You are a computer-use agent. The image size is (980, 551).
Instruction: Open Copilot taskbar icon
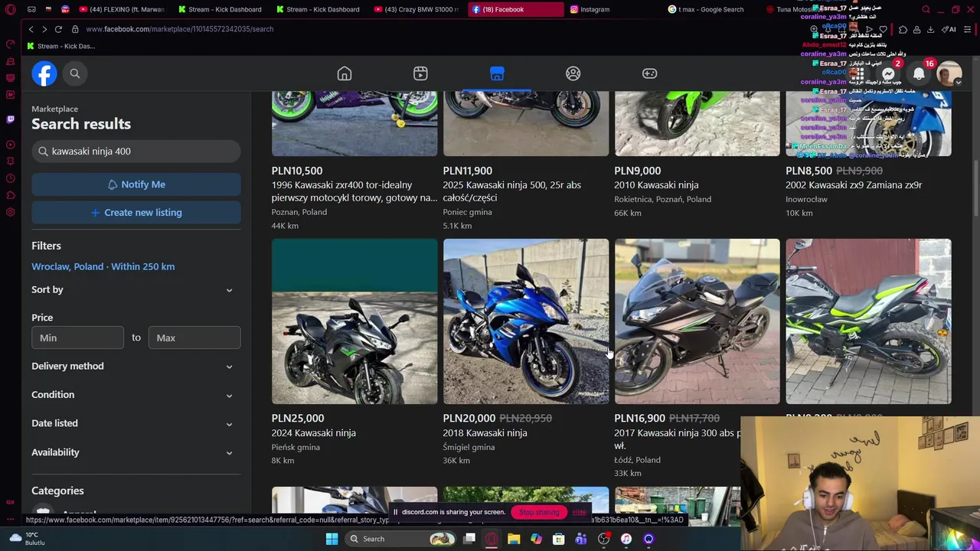[x=536, y=539]
